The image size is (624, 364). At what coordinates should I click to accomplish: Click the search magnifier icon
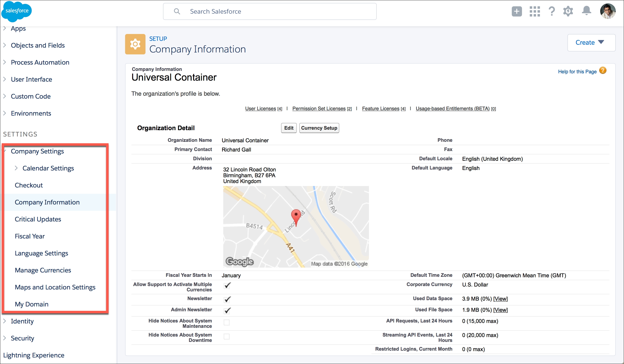pyautogui.click(x=177, y=11)
